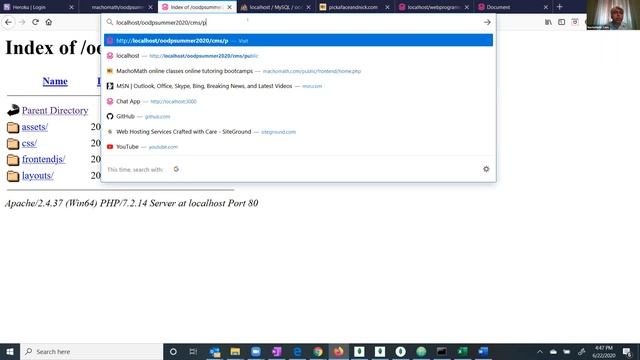Open the terminal window from the taskbar
640x360 pixels.
pos(442,351)
